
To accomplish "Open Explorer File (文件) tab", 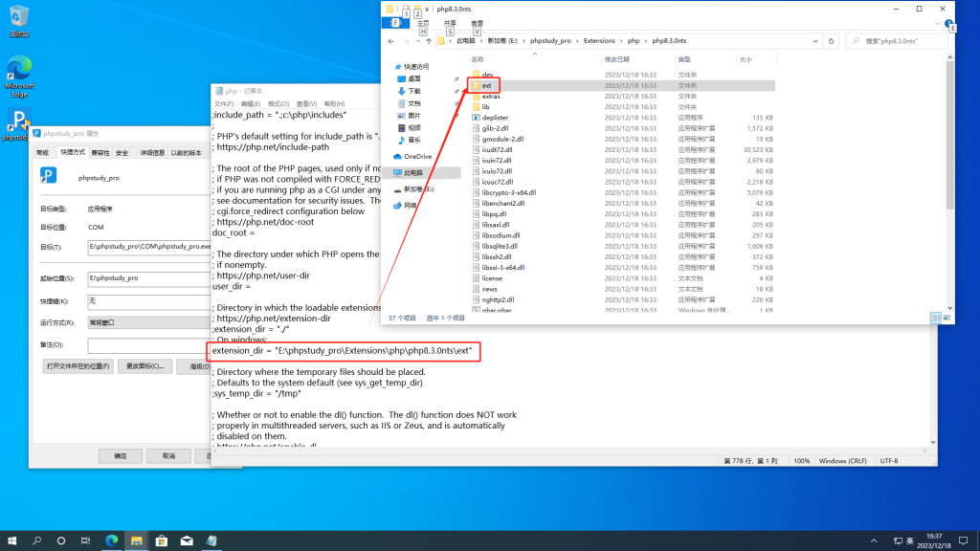I will (395, 23).
